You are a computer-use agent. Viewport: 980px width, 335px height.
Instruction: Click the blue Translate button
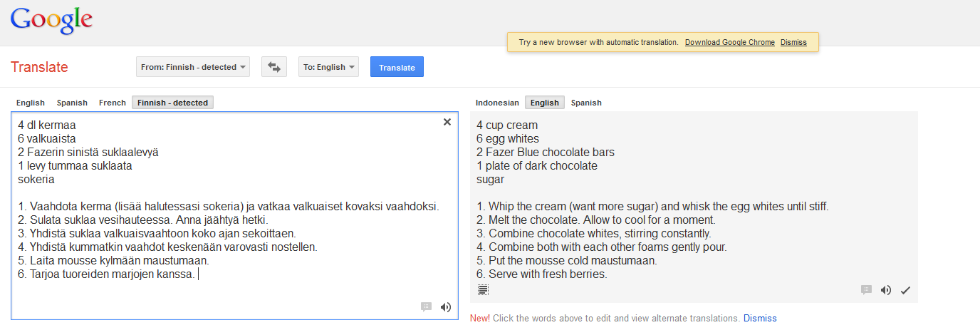397,67
